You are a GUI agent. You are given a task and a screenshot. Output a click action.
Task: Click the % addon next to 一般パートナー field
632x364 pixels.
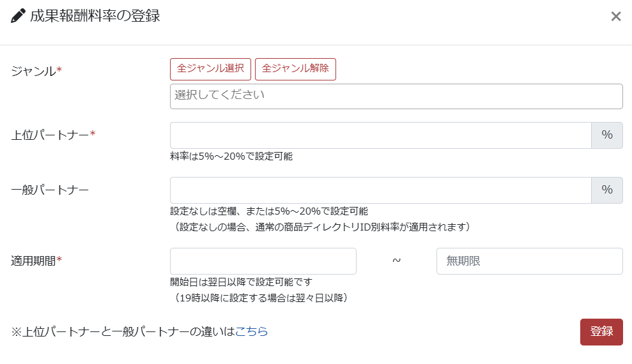tap(606, 190)
